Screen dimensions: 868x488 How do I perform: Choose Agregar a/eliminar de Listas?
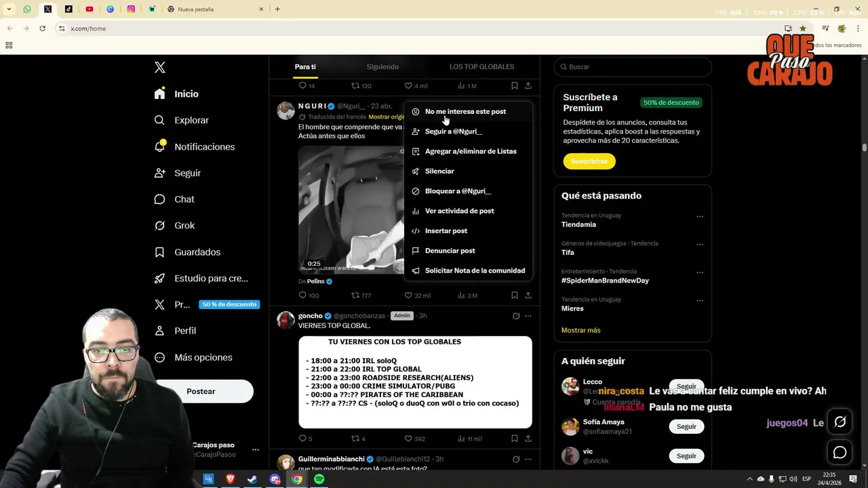468,151
